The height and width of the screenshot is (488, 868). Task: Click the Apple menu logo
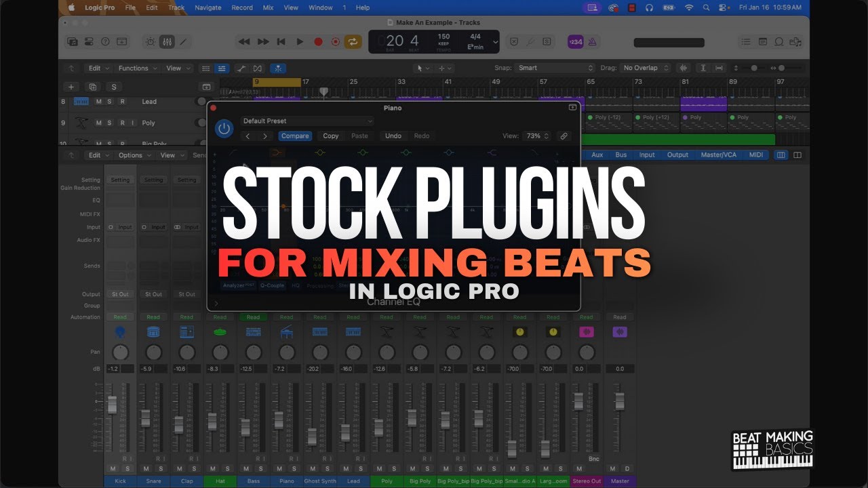click(x=71, y=7)
